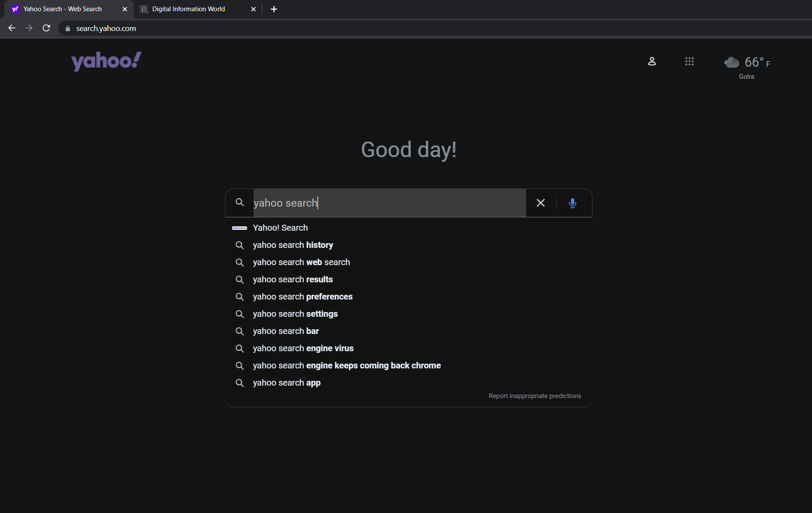Open the 66° F weather temperature
812x513 pixels.
click(757, 62)
